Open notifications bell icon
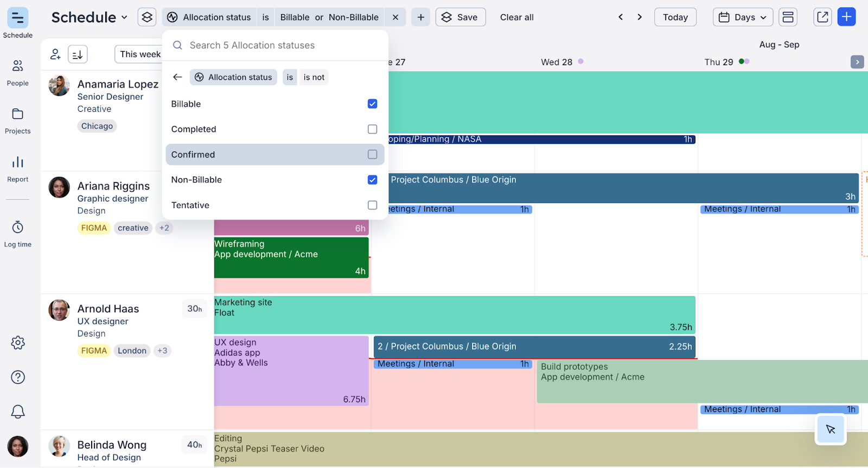The width and height of the screenshot is (868, 468). coord(18,412)
